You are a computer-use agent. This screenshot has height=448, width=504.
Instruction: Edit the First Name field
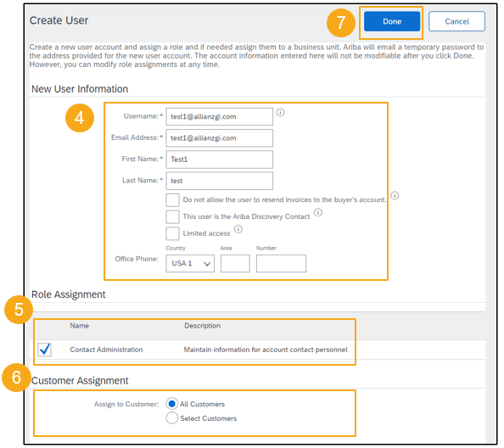coord(220,160)
